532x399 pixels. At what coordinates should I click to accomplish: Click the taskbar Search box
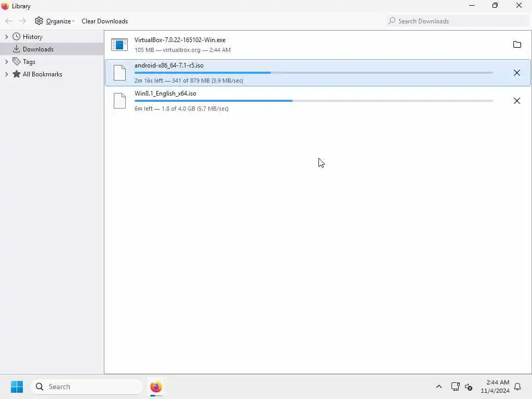coord(87,387)
